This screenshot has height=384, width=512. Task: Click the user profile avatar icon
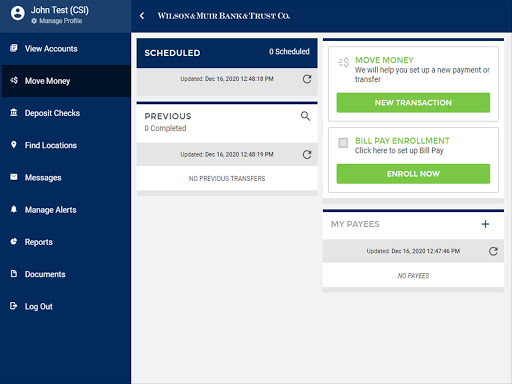click(18, 13)
